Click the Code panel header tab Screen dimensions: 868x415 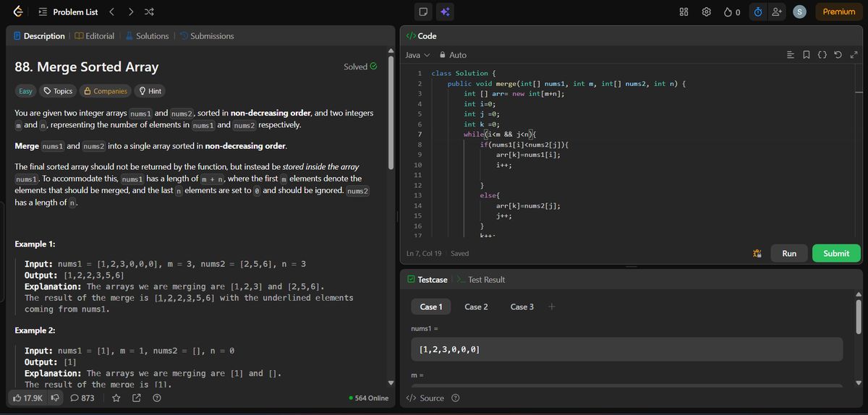(421, 36)
